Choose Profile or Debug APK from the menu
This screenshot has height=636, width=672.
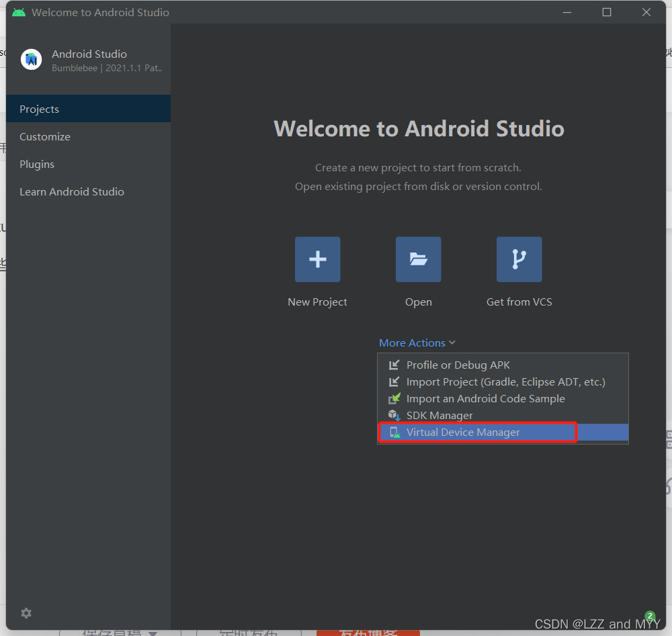[503, 365]
